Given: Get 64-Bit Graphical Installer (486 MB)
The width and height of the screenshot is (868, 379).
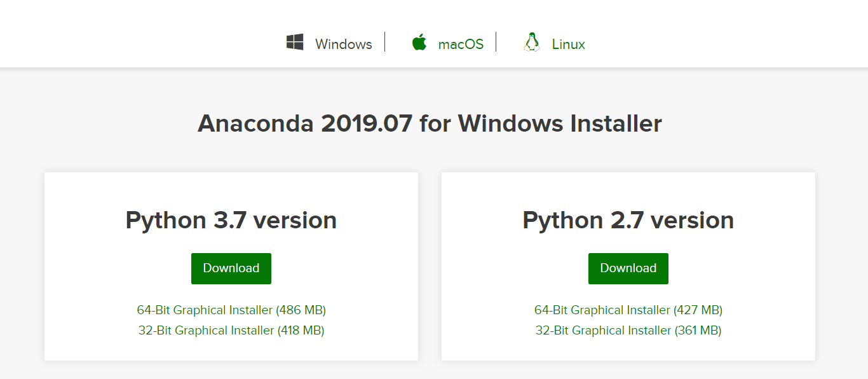Looking at the screenshot, I should click(231, 310).
